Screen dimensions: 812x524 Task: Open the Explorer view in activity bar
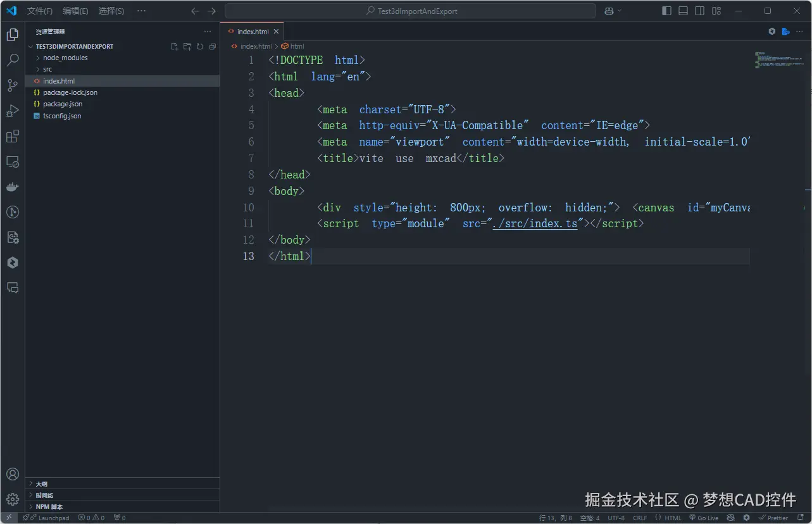pos(12,35)
